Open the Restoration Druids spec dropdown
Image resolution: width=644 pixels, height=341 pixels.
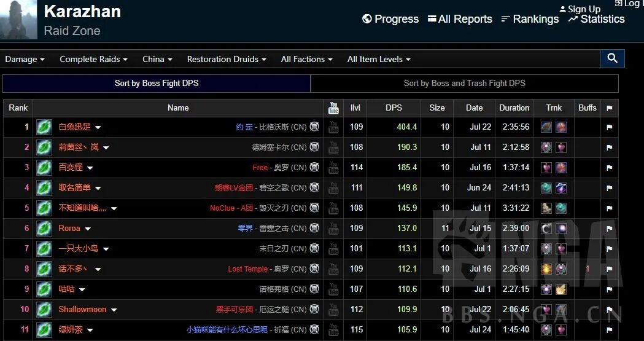(x=227, y=59)
